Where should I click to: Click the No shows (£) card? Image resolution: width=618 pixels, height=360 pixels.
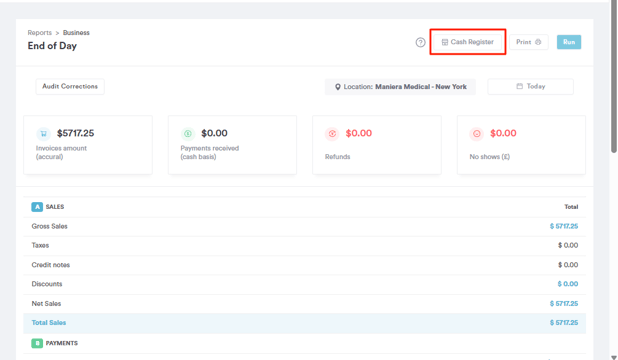point(521,145)
